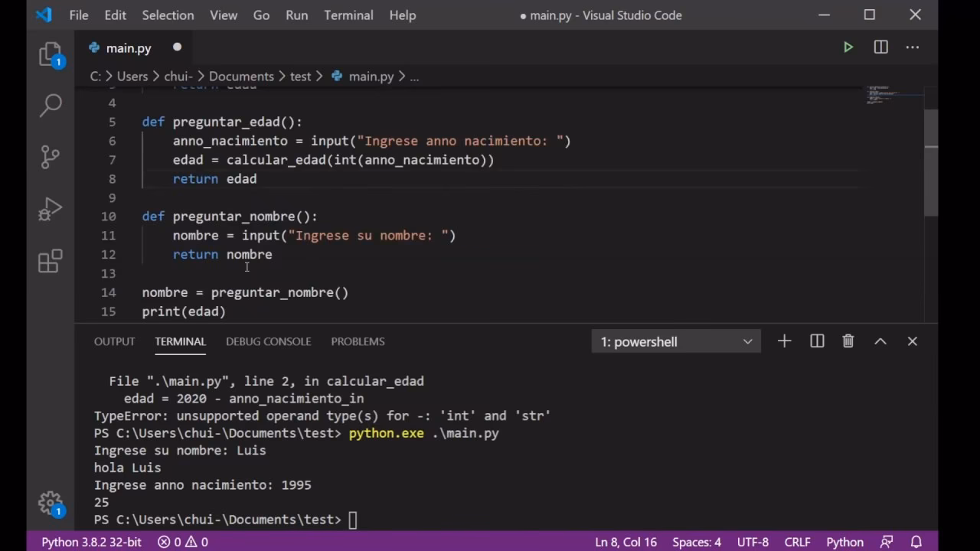980x551 pixels.
Task: Click line number 10 in the gutter
Action: click(x=108, y=217)
